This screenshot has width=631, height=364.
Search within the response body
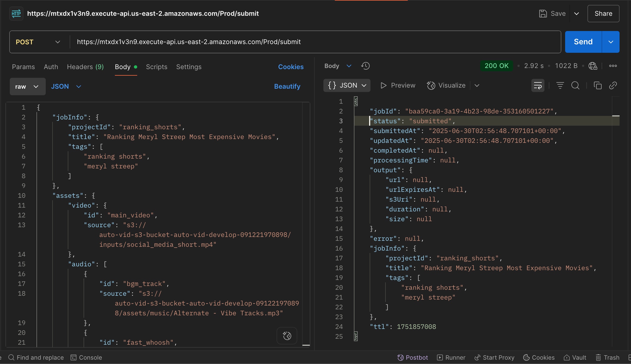tap(575, 85)
